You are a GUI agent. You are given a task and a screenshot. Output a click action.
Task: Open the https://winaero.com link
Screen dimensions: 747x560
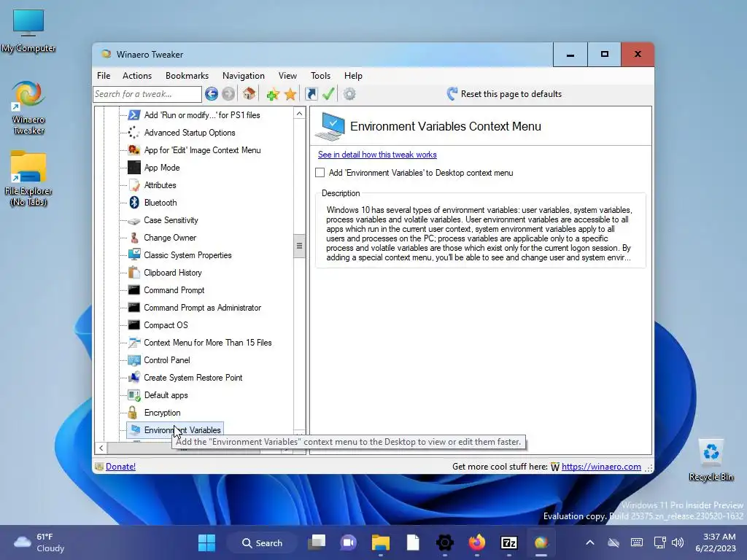coord(601,467)
